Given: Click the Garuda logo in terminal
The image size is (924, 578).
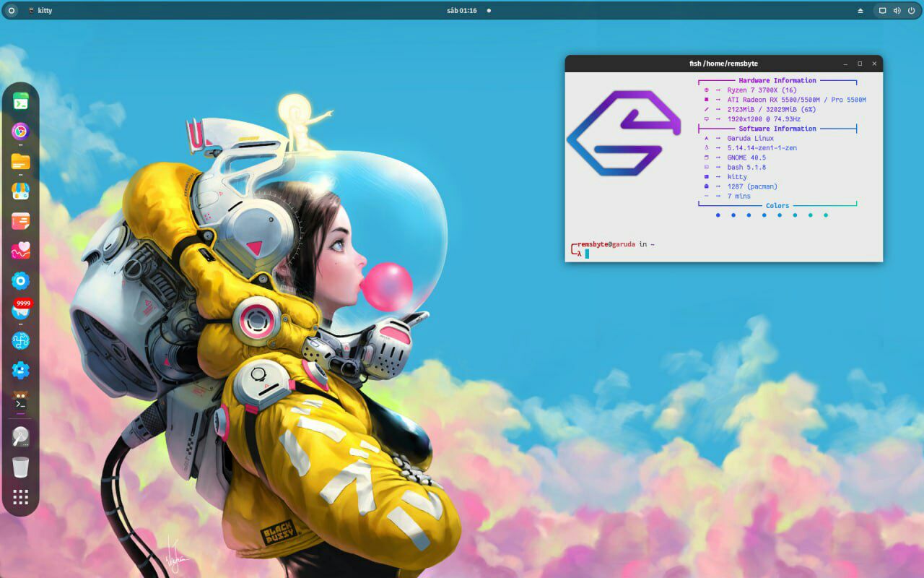Looking at the screenshot, I should (624, 134).
